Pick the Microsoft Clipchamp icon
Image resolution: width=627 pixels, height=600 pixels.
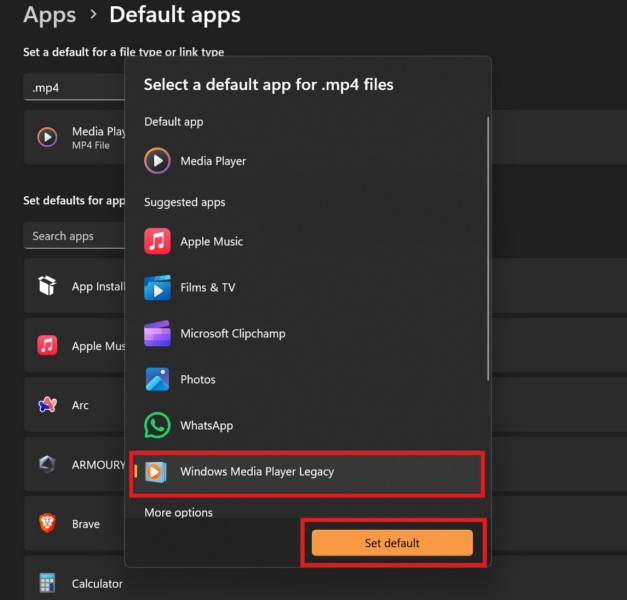click(157, 334)
